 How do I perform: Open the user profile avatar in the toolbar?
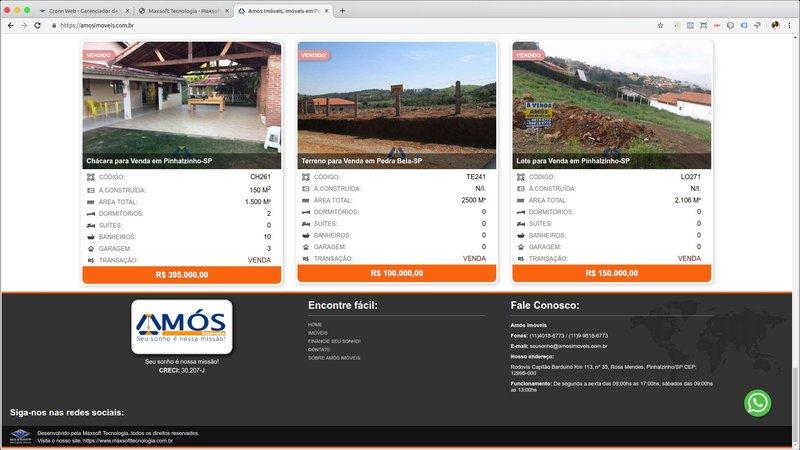point(775,25)
